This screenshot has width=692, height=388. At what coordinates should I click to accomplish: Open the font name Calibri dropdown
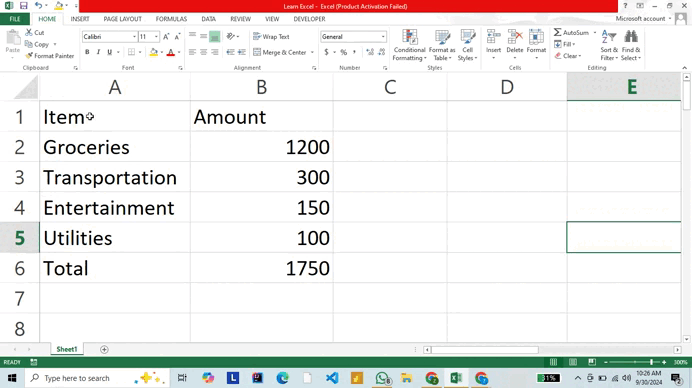click(x=134, y=37)
